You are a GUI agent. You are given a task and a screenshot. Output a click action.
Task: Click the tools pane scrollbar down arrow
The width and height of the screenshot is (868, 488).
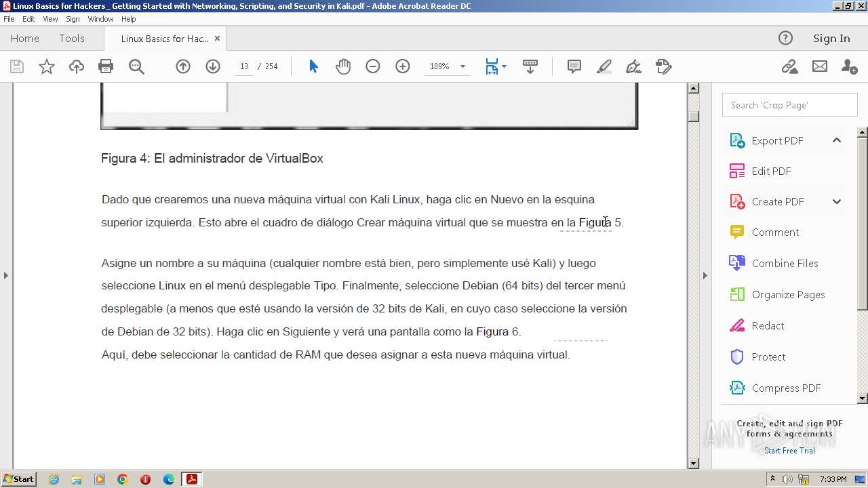pos(863,399)
